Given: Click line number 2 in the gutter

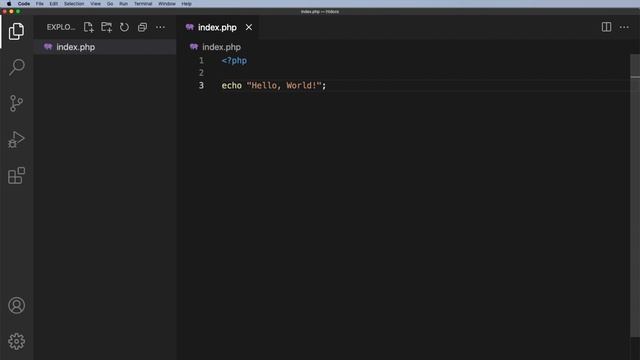Looking at the screenshot, I should click(x=201, y=73).
